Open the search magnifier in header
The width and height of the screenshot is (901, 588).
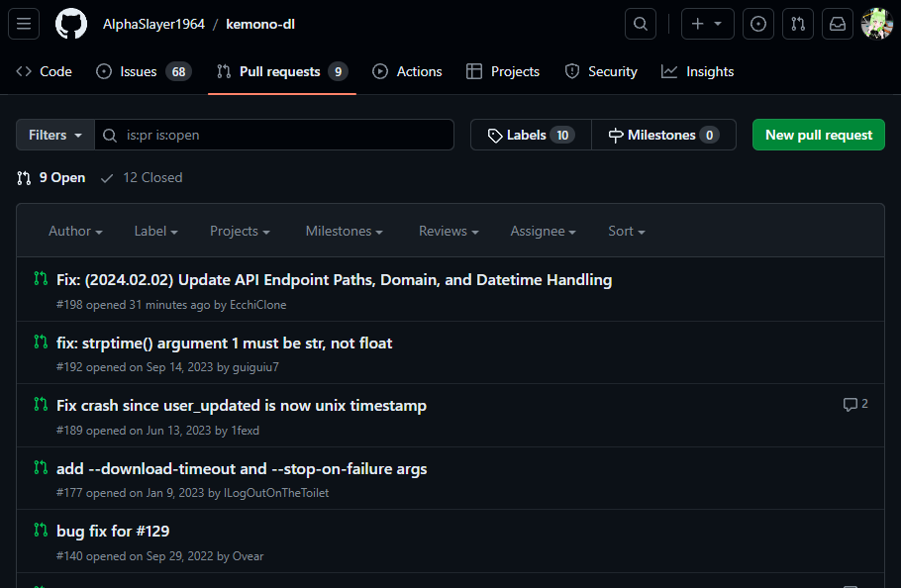pyautogui.click(x=641, y=24)
